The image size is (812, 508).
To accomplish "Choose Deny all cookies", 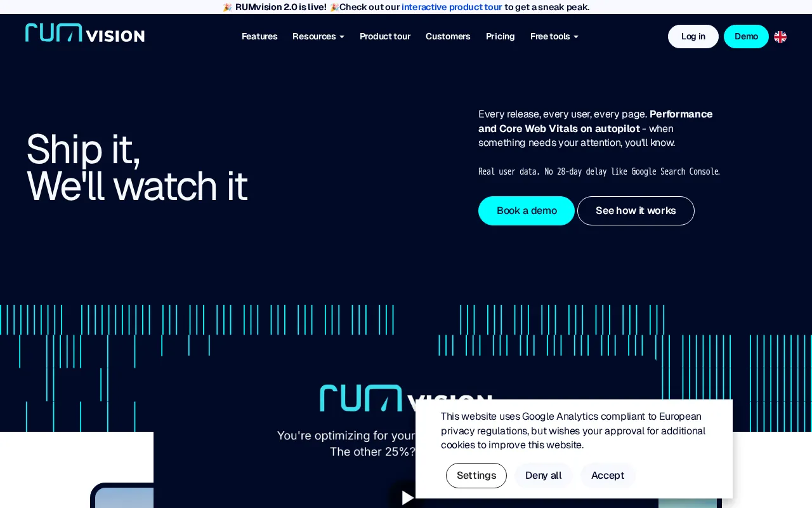I will [x=544, y=476].
